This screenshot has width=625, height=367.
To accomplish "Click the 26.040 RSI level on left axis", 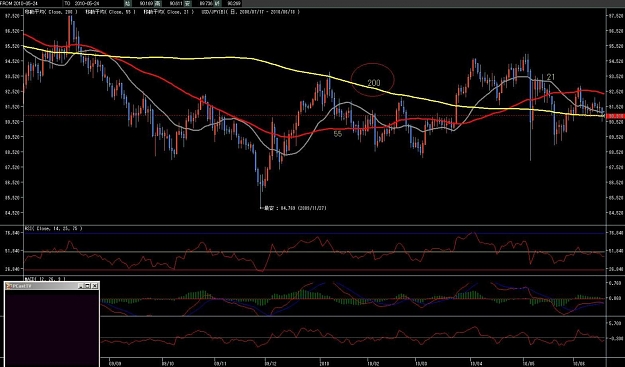I will 12,269.
